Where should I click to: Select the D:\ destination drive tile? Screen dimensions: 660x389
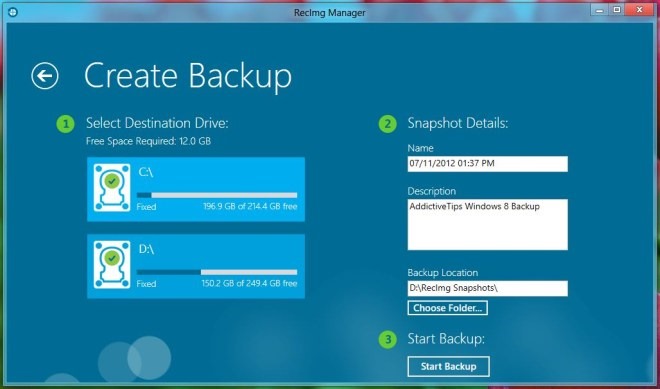click(x=196, y=266)
